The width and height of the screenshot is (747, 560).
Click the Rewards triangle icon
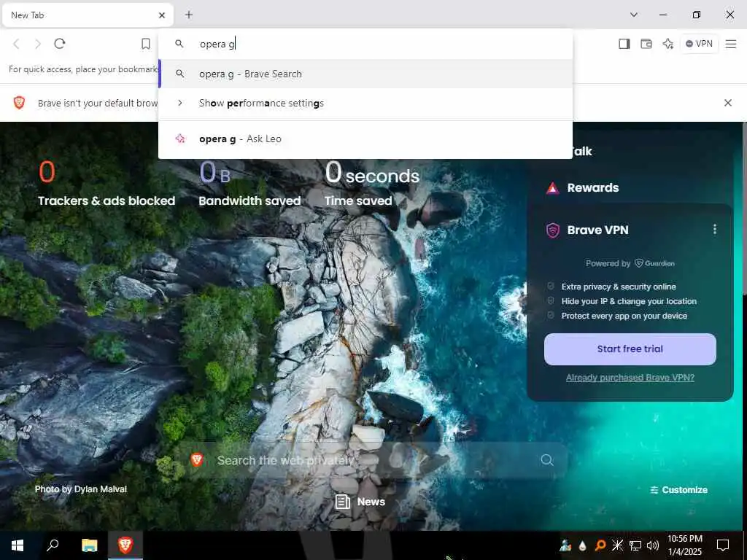click(553, 188)
